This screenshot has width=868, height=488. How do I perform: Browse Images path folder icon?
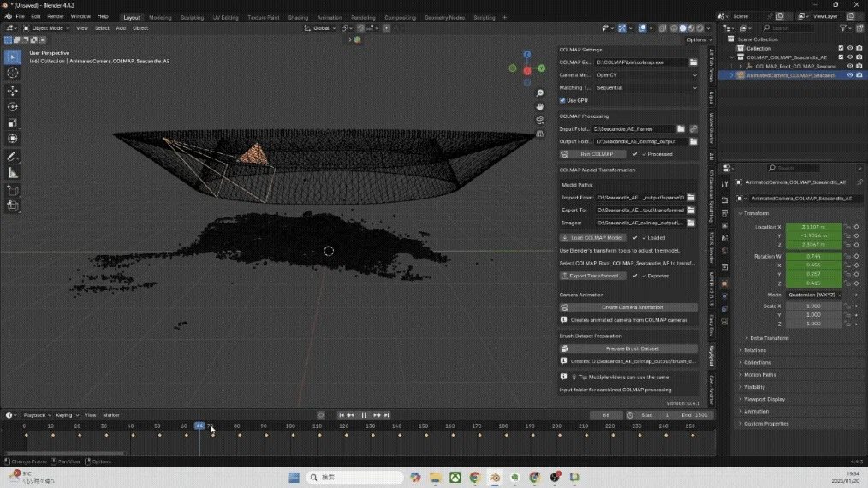[691, 223]
